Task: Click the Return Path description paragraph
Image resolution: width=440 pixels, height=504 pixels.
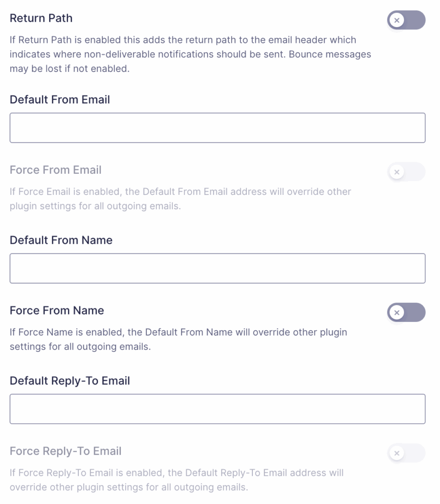Action: [190, 54]
